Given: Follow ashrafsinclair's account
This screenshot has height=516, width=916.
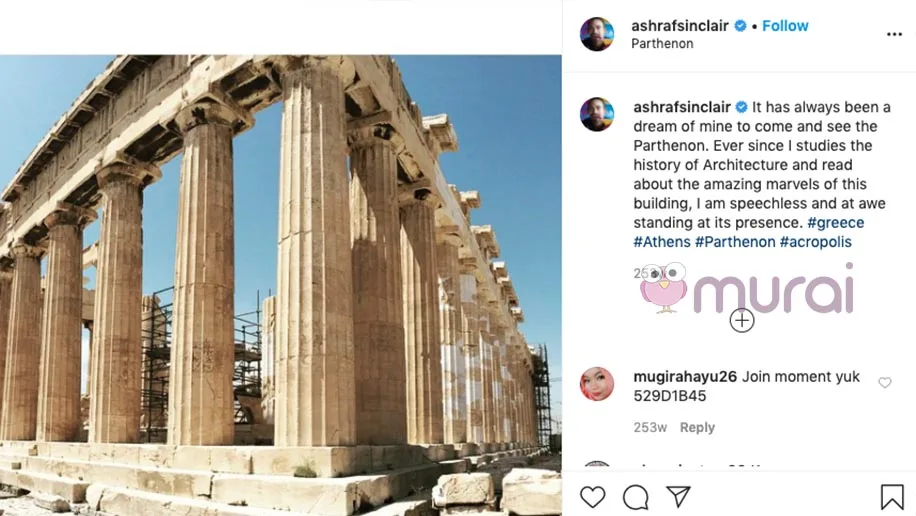Looking at the screenshot, I should pos(785,26).
